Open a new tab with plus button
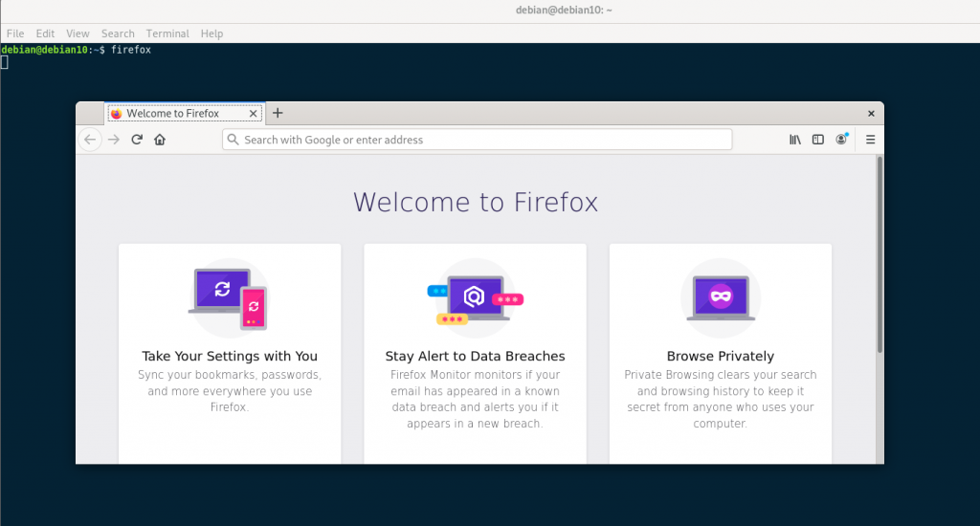This screenshot has height=526, width=980. click(278, 113)
